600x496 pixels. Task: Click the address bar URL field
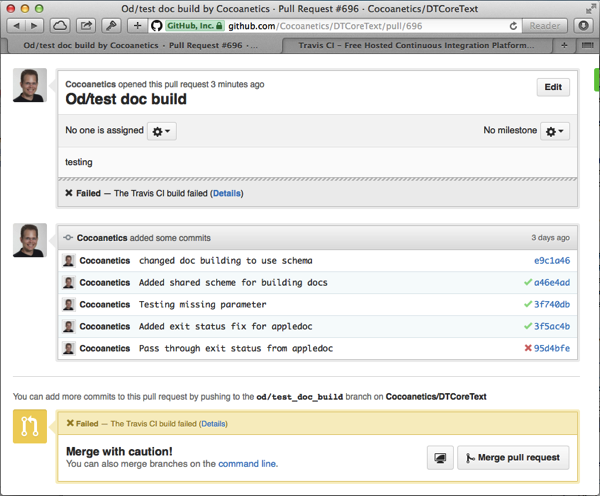[325, 26]
